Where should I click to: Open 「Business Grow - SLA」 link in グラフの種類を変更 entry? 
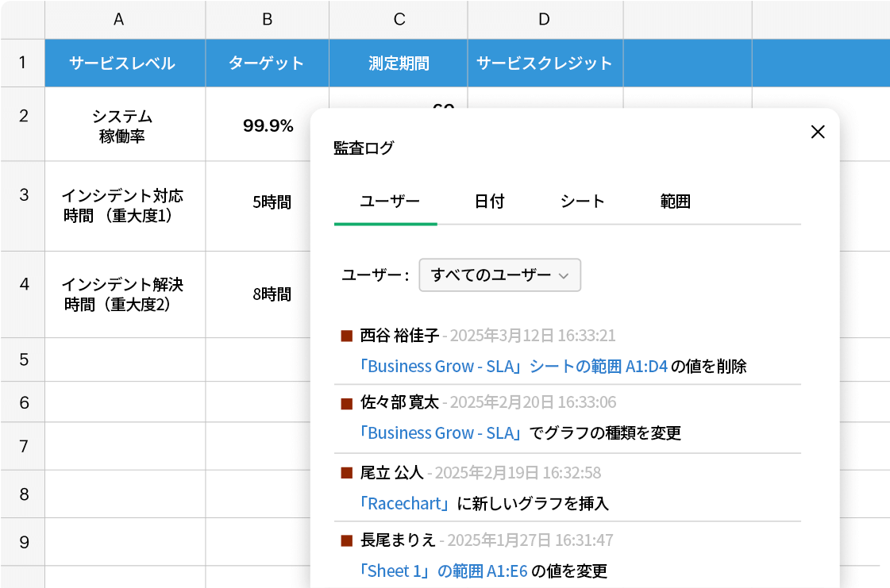(441, 433)
